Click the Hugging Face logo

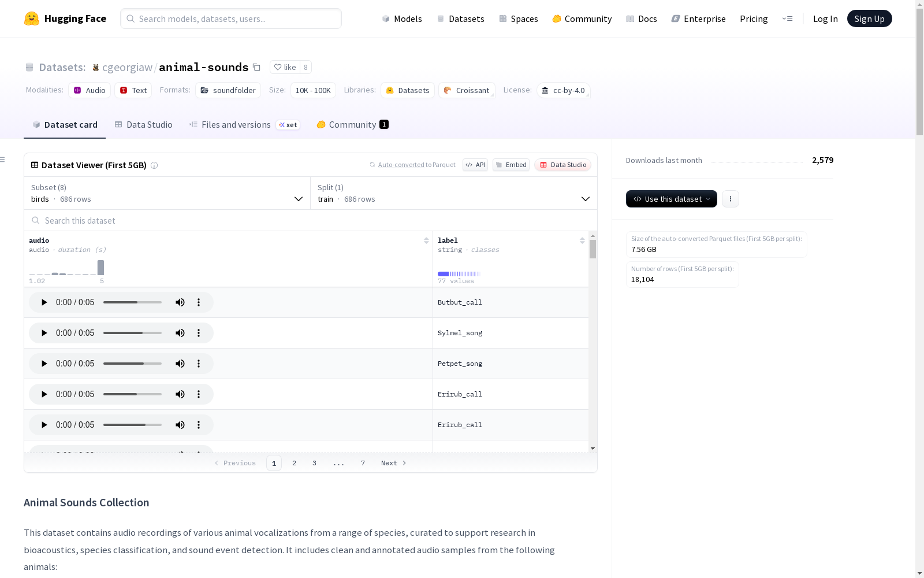32,18
